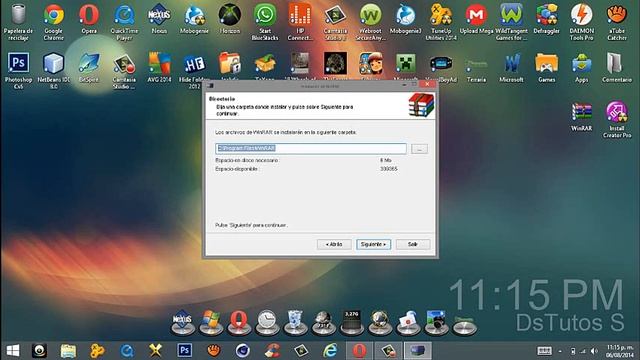This screenshot has height=360, width=640.
Task: Click the Atrás button in the installer
Action: point(334,244)
